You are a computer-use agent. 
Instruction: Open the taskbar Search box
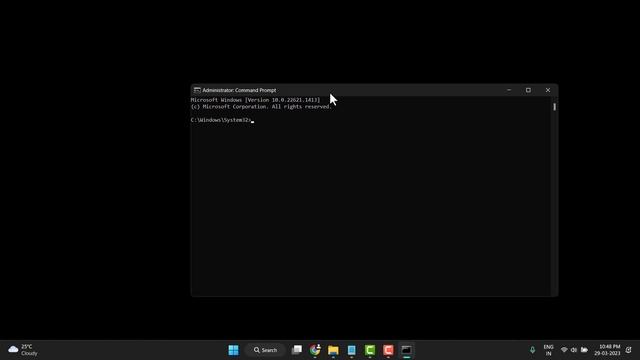tap(266, 350)
